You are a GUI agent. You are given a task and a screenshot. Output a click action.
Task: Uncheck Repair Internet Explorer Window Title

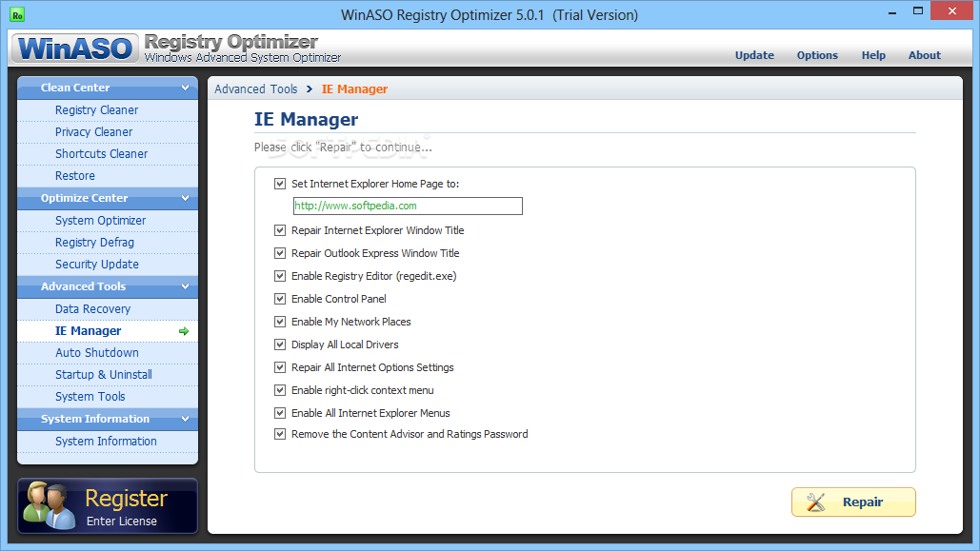280,230
